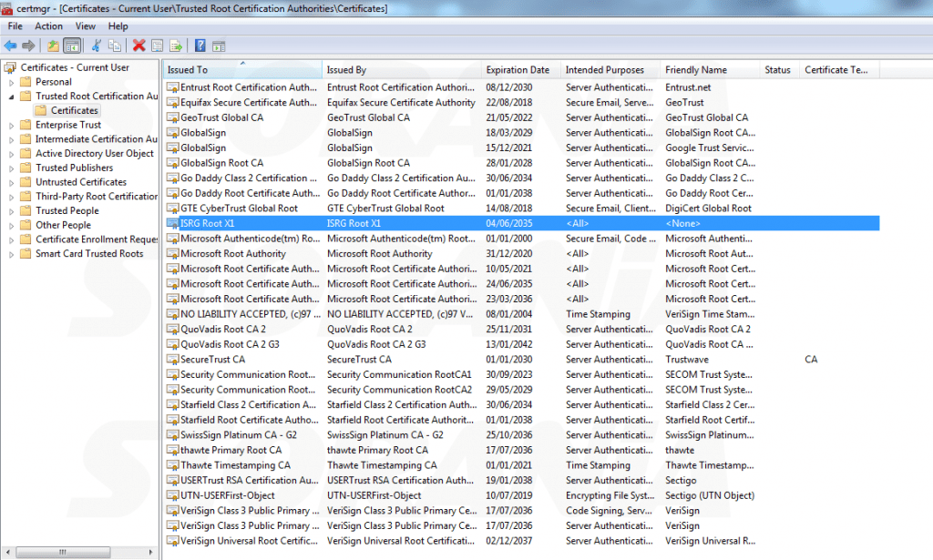Expand the Third-Party Root Certification node

[x=11, y=197]
